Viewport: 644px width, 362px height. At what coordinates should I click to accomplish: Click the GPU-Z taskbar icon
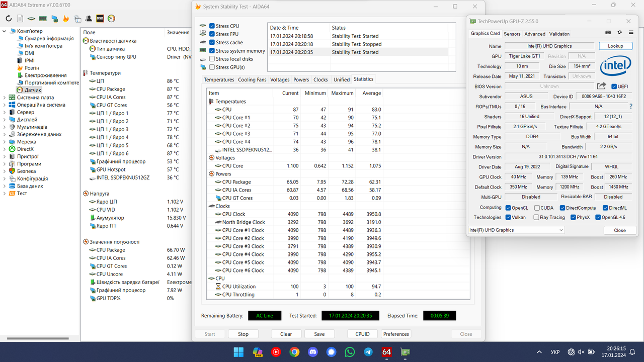pyautogui.click(x=405, y=352)
